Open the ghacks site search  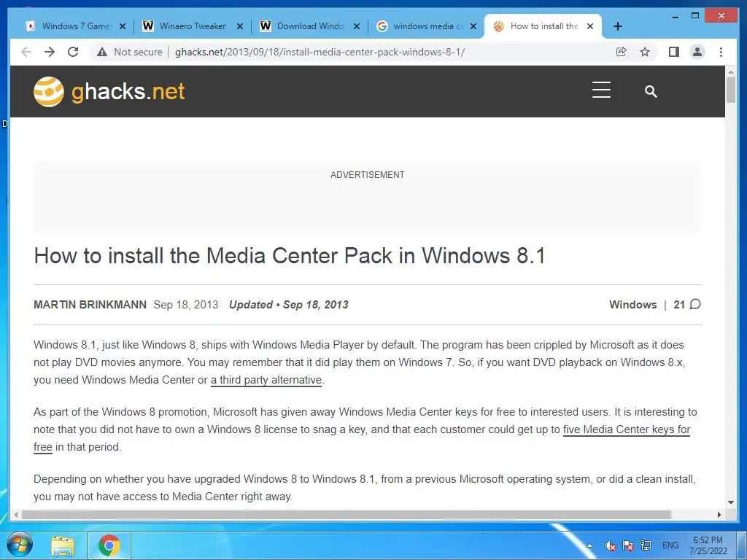651,91
